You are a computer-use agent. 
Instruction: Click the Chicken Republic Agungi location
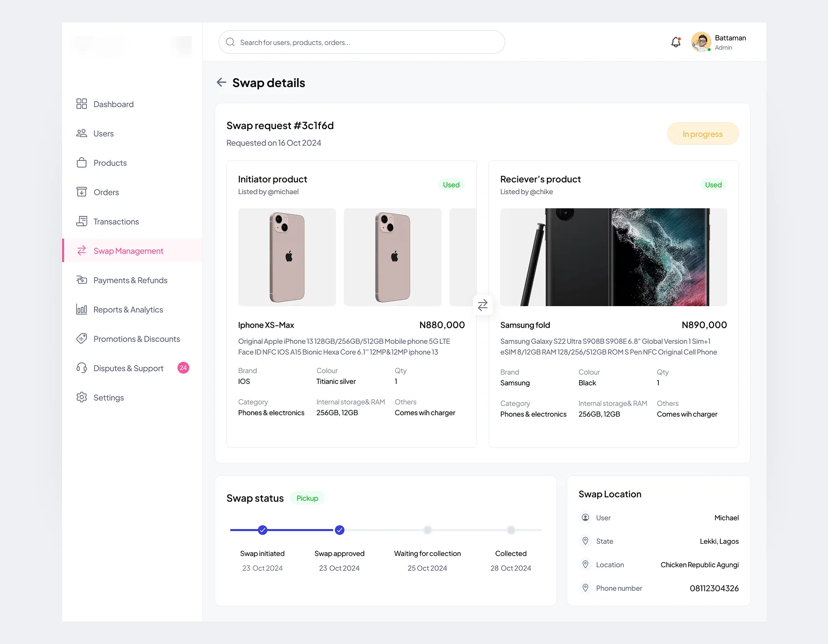[x=699, y=565]
